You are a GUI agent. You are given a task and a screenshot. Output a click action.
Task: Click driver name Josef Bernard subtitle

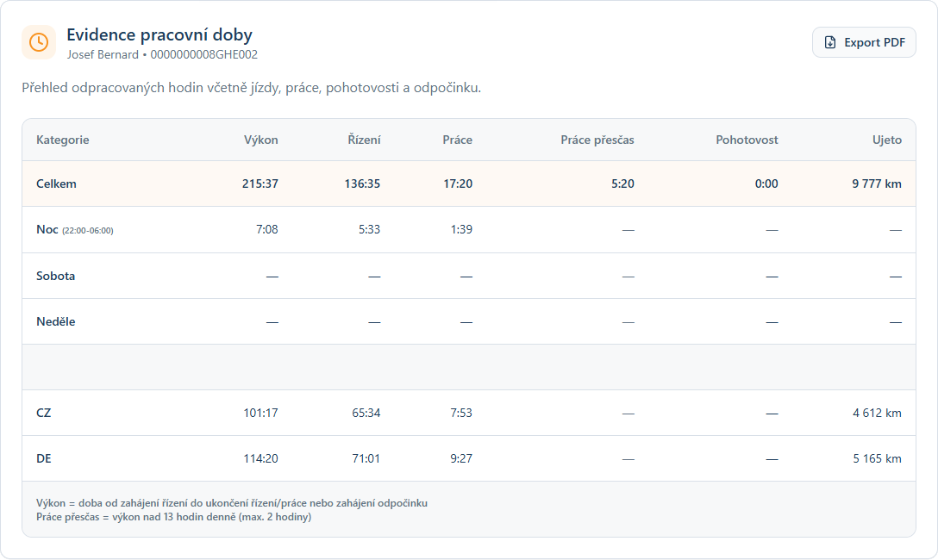(x=103, y=55)
